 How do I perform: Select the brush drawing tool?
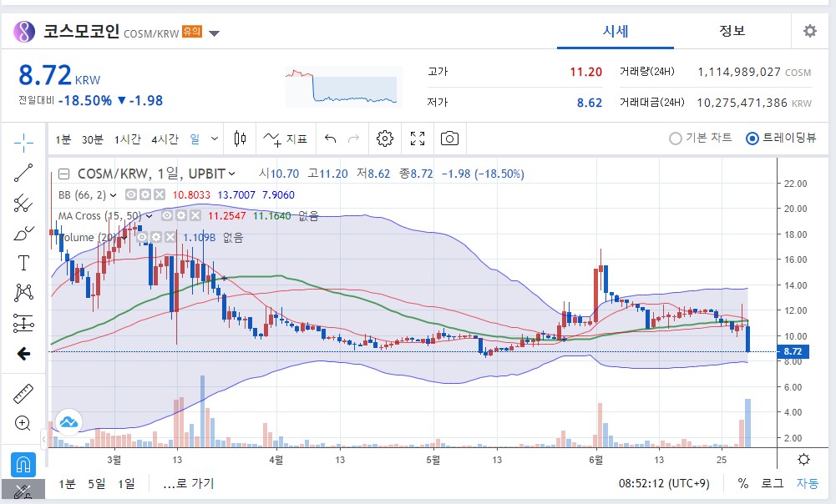coord(23,233)
